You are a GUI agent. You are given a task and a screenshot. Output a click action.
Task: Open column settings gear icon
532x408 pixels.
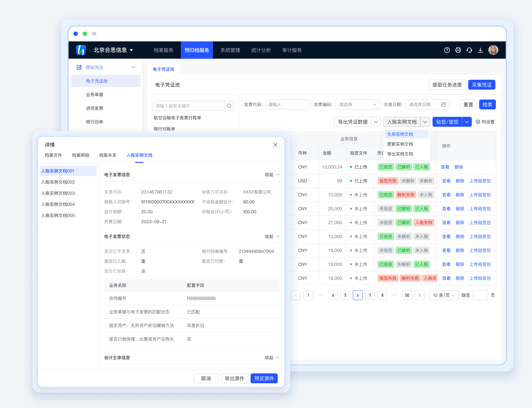coord(478,122)
